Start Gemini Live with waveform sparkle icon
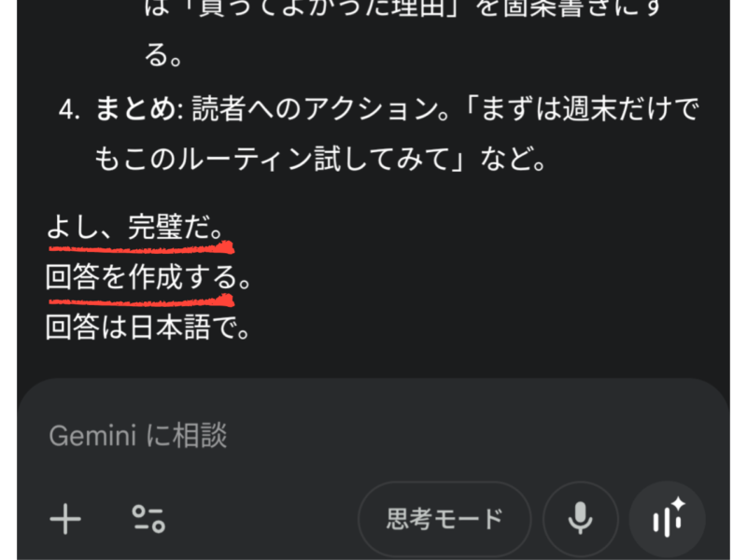The image size is (747, 560). 668,519
